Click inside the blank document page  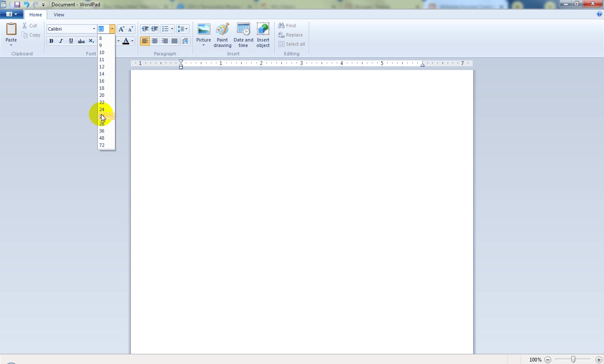[302, 212]
